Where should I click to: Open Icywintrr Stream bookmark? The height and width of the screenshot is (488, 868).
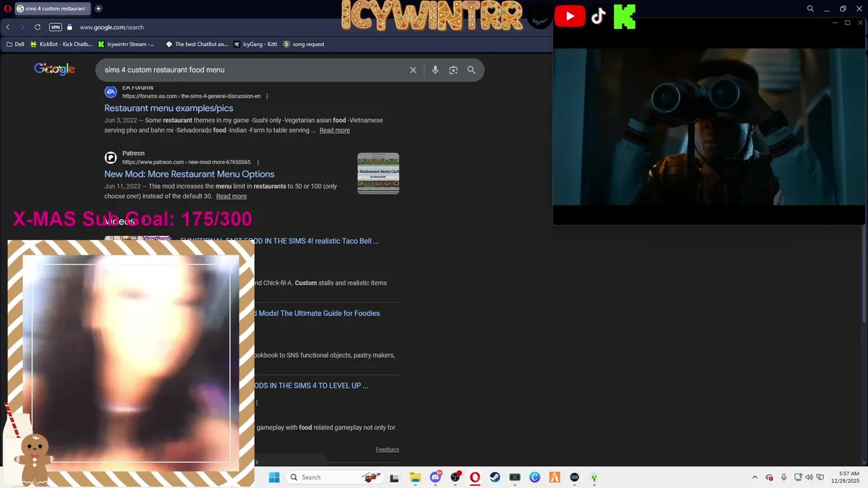click(126, 44)
